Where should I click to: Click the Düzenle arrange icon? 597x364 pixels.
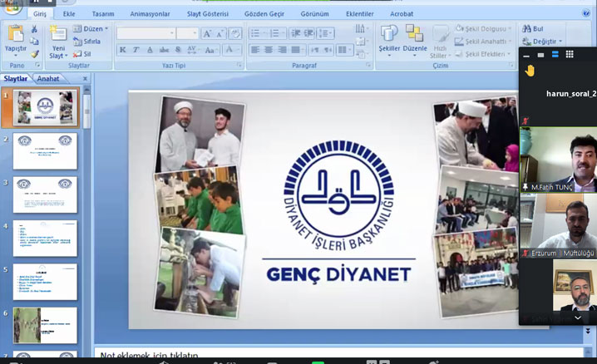click(414, 35)
